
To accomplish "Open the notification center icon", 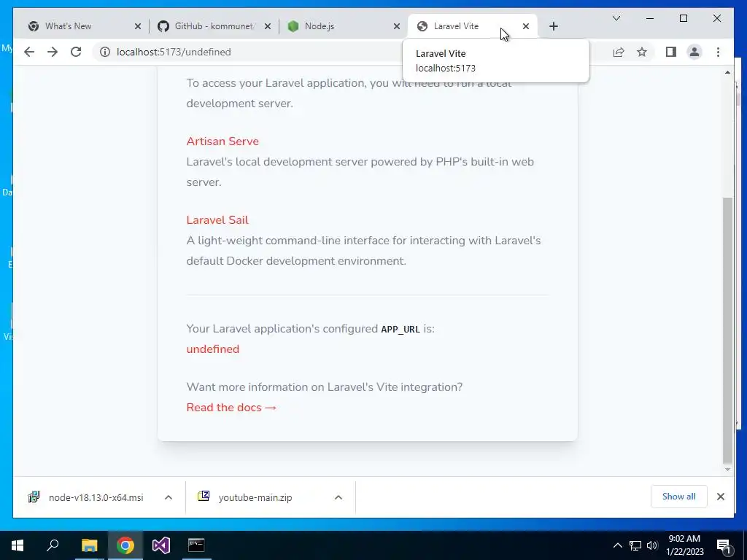I will 724,546.
